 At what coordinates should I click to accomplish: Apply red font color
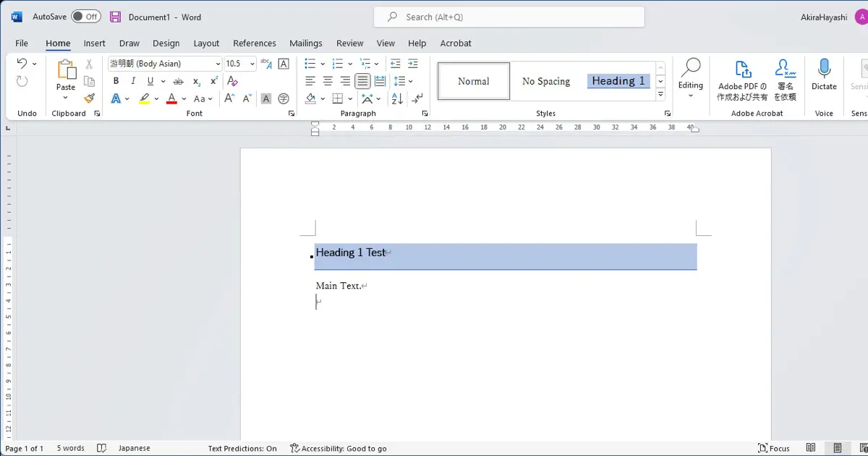coord(171,98)
